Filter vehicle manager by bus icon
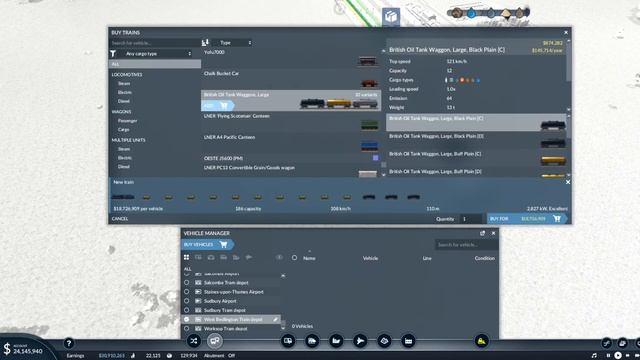The height and width of the screenshot is (360, 640). (198, 258)
